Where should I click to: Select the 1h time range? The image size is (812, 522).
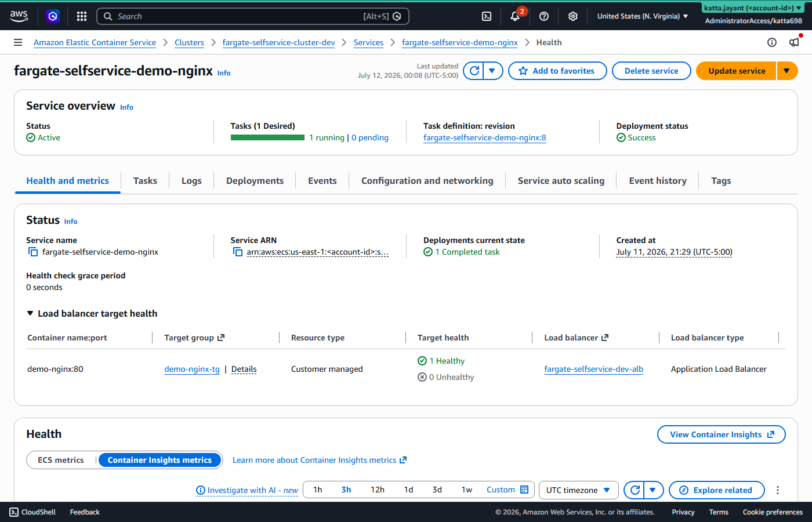[318, 490]
